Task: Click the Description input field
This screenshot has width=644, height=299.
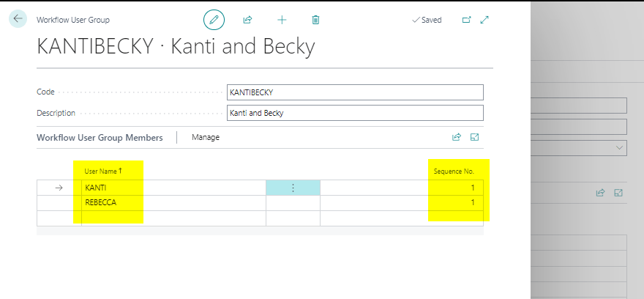Action: pyautogui.click(x=355, y=113)
